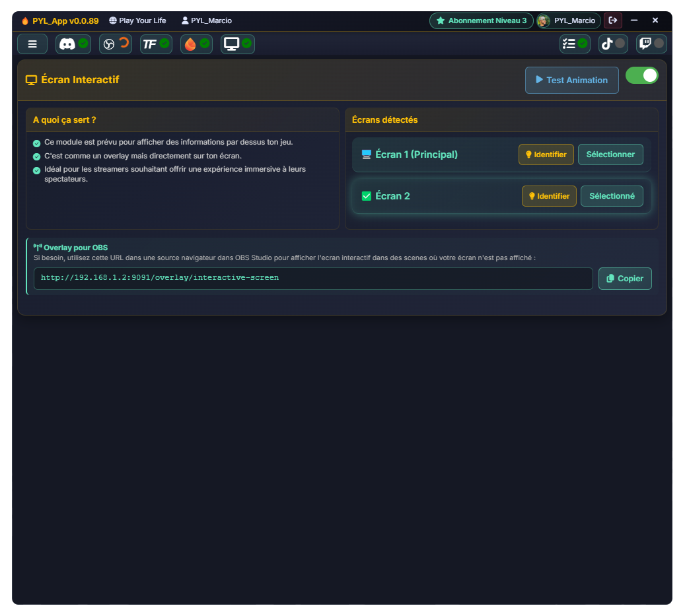Click the logout icon top right
The height and width of the screenshot is (616, 687).
pos(612,20)
